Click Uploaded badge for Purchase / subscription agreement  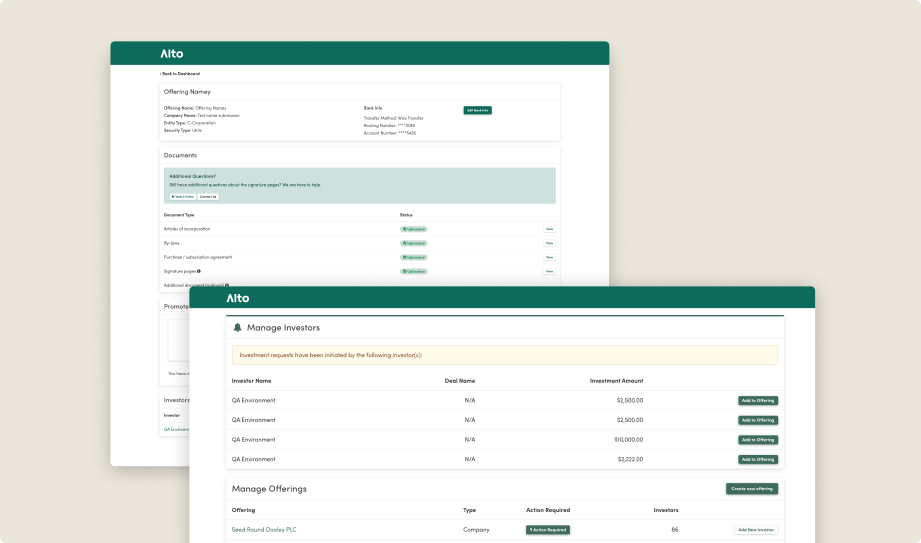pos(414,257)
